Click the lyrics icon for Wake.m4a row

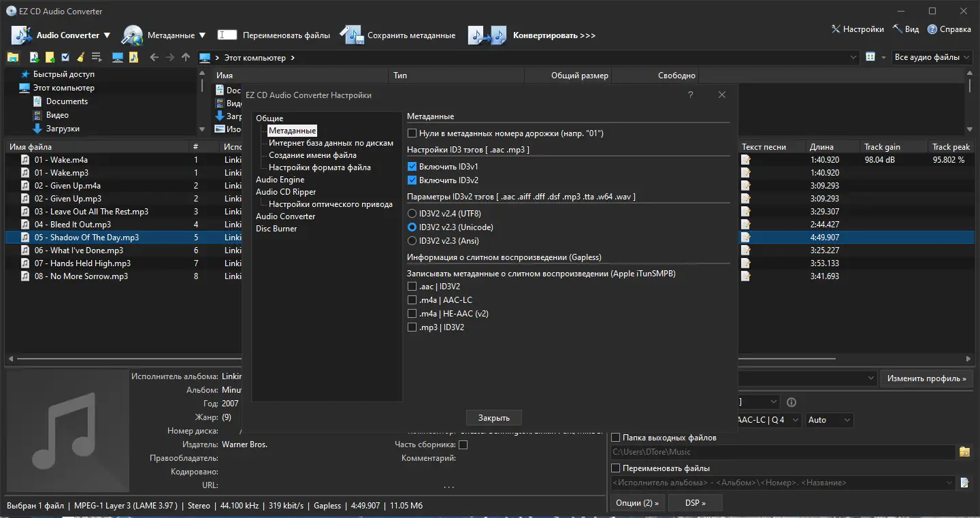pyautogui.click(x=746, y=160)
